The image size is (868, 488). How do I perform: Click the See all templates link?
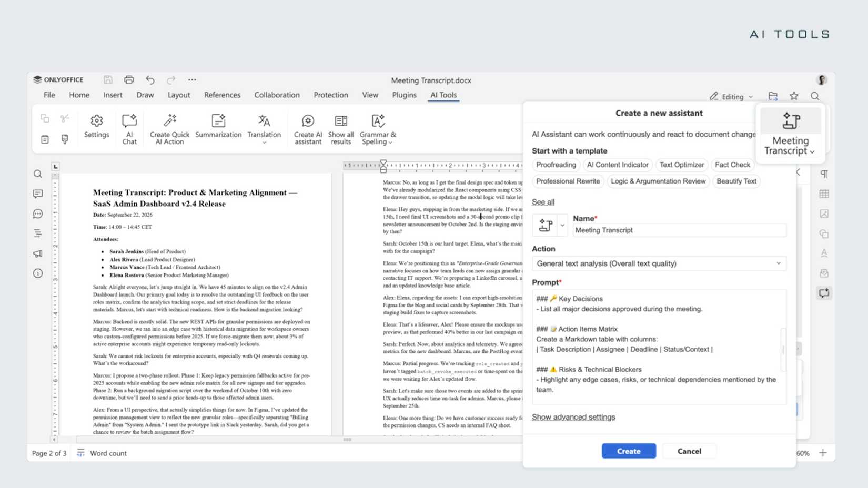[543, 202]
